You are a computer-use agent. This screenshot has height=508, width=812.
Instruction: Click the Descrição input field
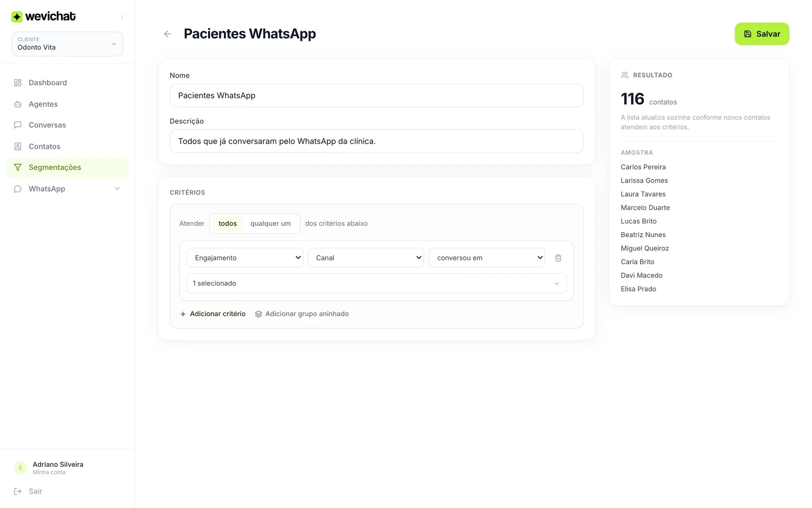[377, 141]
